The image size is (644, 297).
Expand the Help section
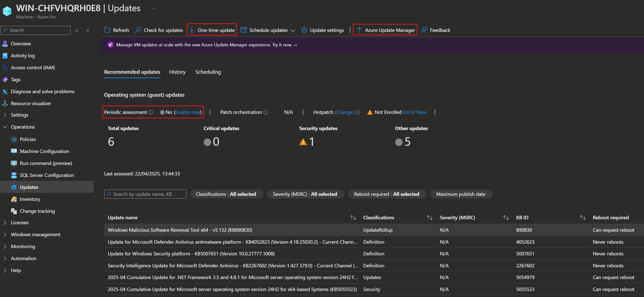5,271
